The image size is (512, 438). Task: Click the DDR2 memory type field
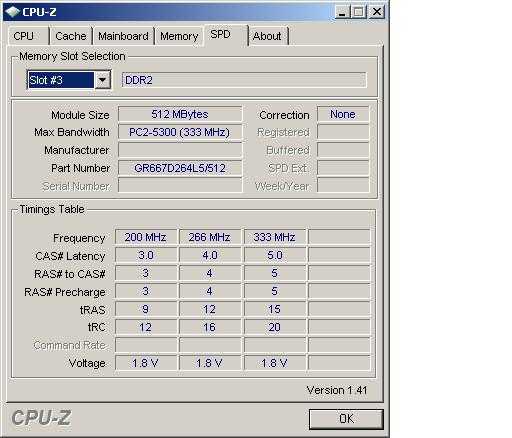coord(244,80)
